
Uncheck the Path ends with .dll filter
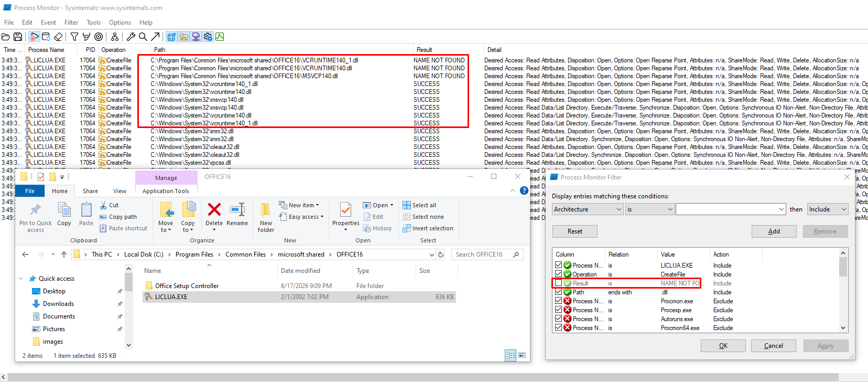click(559, 292)
